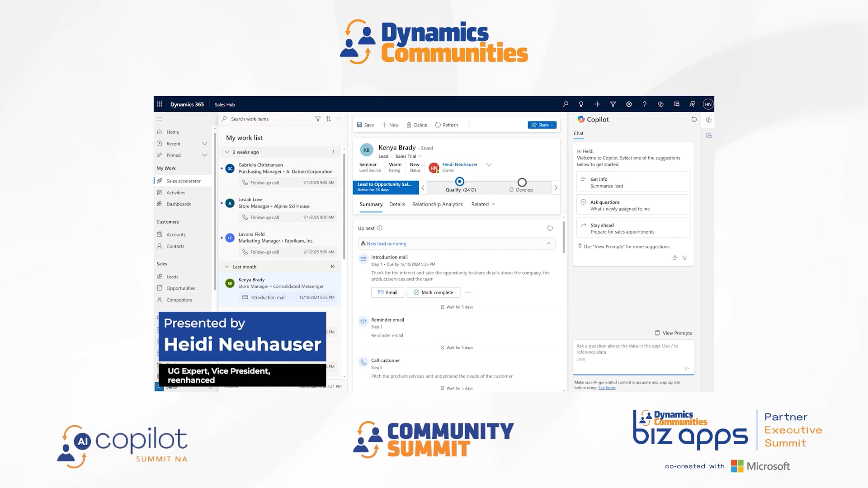Click the search icon in the top bar
Image resolution: width=868 pixels, height=488 pixels.
[x=565, y=104]
